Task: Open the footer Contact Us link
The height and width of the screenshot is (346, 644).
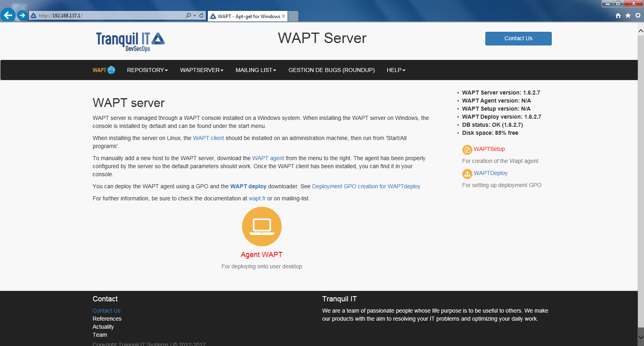Action: click(106, 311)
